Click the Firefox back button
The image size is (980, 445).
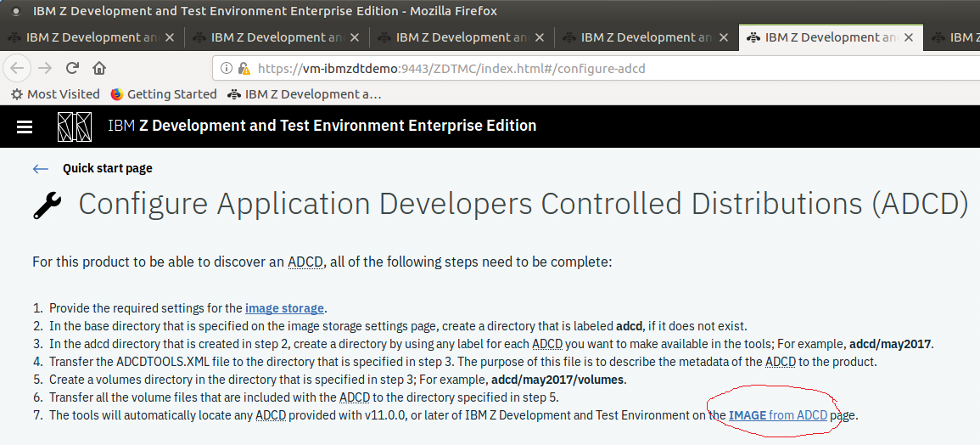(x=18, y=68)
